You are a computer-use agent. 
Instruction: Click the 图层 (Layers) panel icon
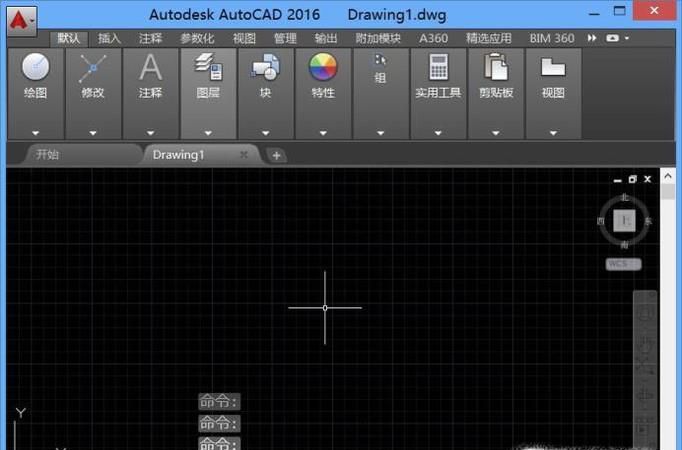[208, 67]
